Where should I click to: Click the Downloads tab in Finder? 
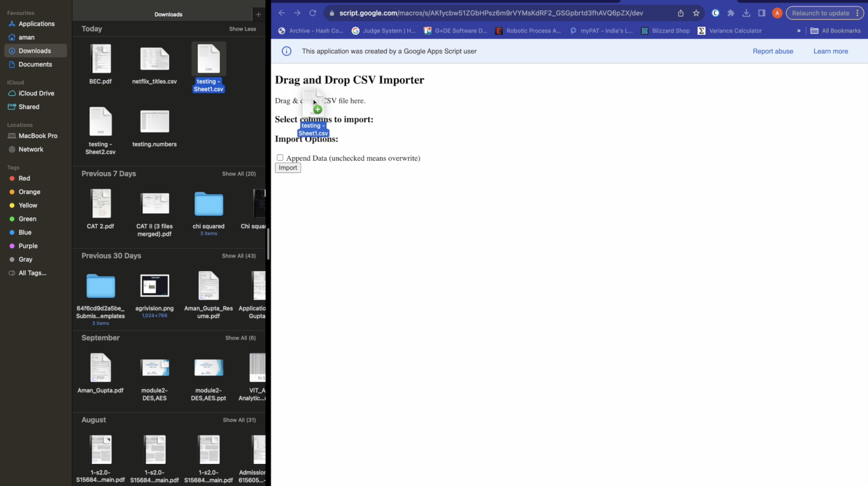34,51
